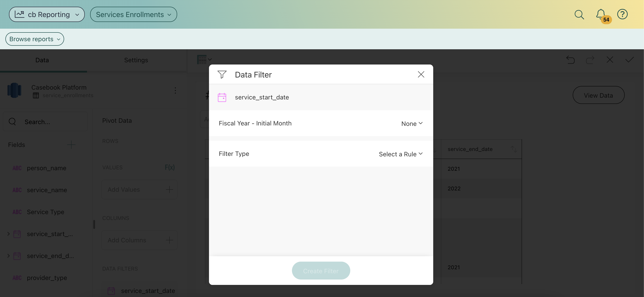Image resolution: width=644 pixels, height=297 pixels.
Task: Click the fields Search input box
Action: tap(50, 122)
